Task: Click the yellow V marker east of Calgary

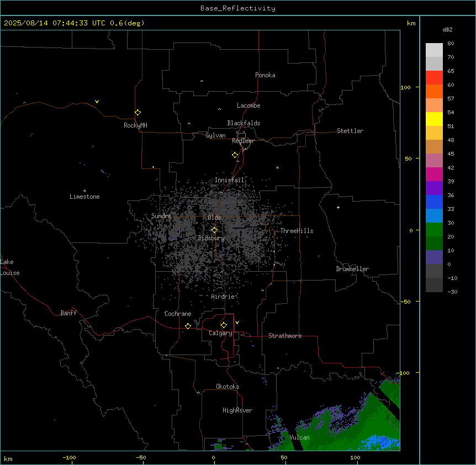Action: (x=237, y=323)
